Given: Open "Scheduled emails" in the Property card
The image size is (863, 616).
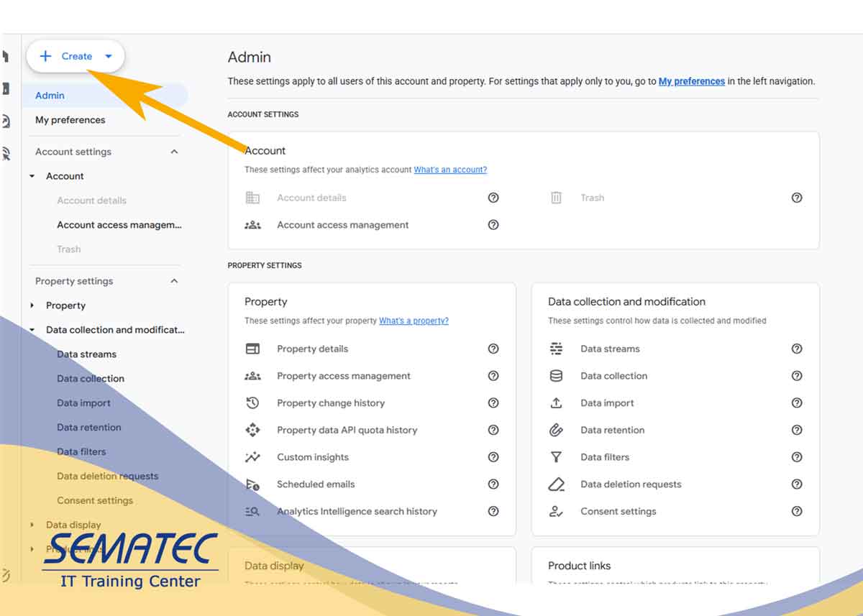Looking at the screenshot, I should [x=316, y=484].
